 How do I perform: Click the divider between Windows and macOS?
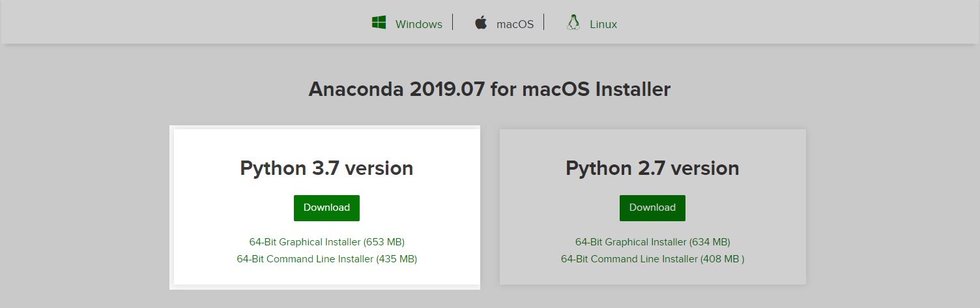coord(452,23)
